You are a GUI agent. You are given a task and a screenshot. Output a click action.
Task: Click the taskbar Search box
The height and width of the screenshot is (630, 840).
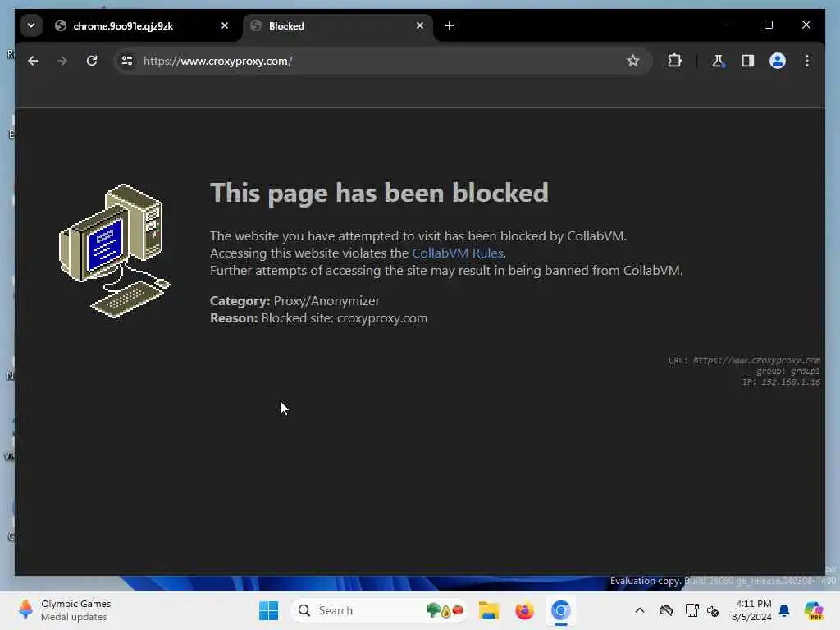(x=378, y=610)
